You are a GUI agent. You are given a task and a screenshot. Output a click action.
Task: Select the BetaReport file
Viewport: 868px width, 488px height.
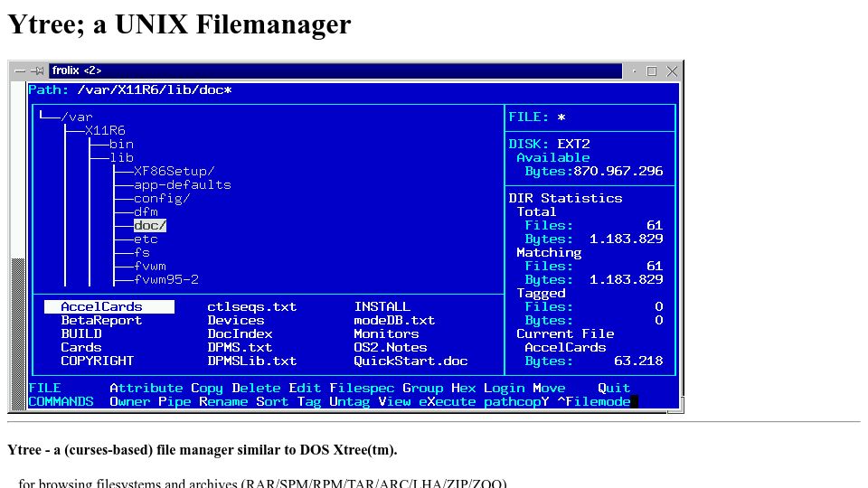click(x=101, y=320)
